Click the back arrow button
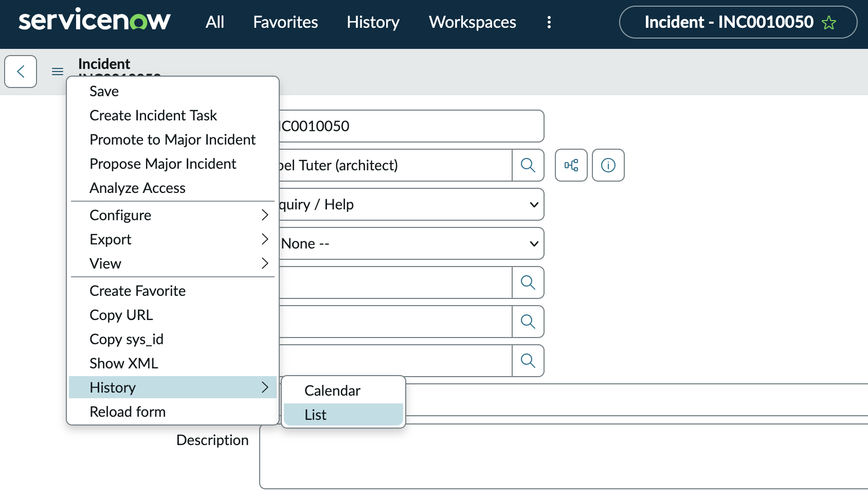 coord(21,72)
